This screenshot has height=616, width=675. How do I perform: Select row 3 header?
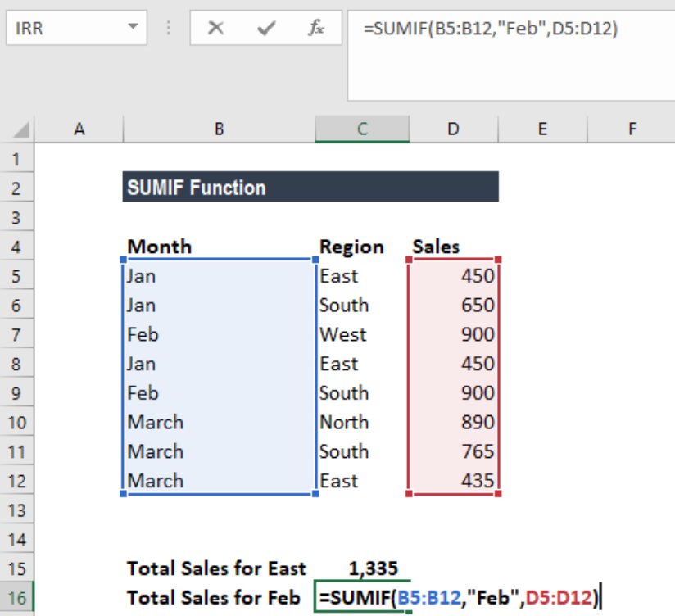point(16,217)
